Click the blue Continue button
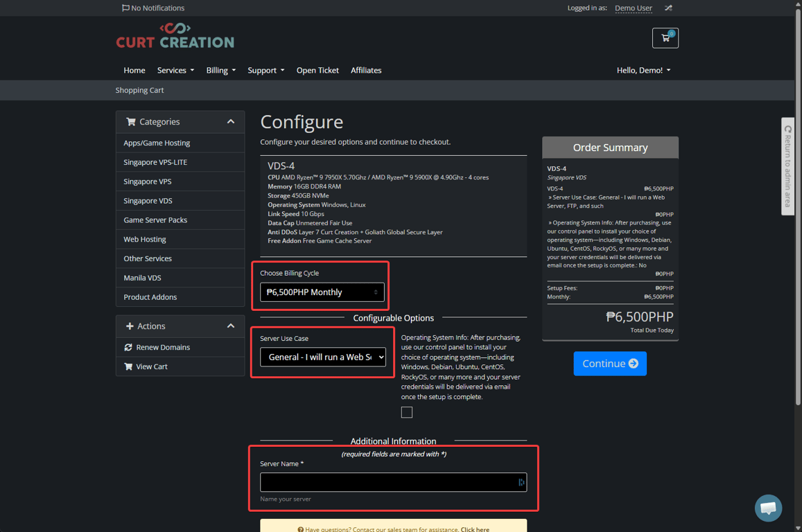The height and width of the screenshot is (532, 802). (610, 364)
